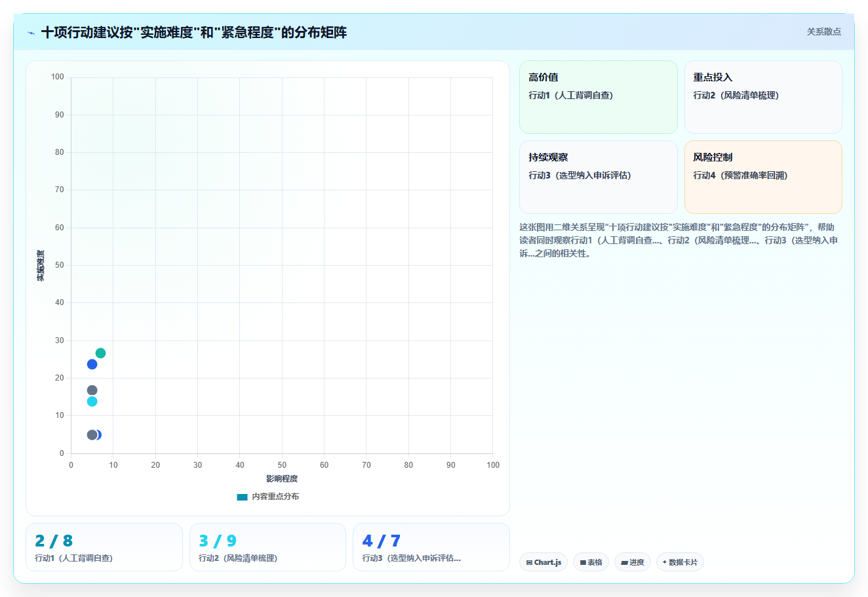This screenshot has width=868, height=597.
Task: Select the 表格 tag chip
Action: [591, 562]
